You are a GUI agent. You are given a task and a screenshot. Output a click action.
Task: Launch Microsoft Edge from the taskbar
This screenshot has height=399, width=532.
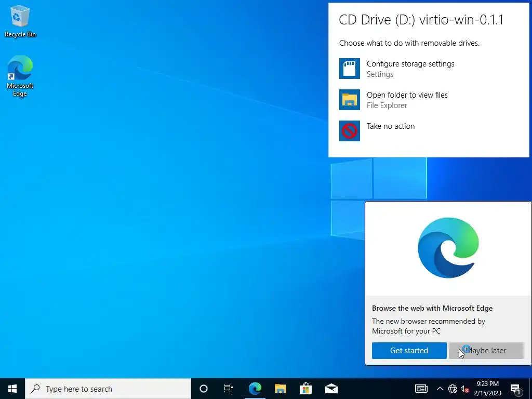255,389
